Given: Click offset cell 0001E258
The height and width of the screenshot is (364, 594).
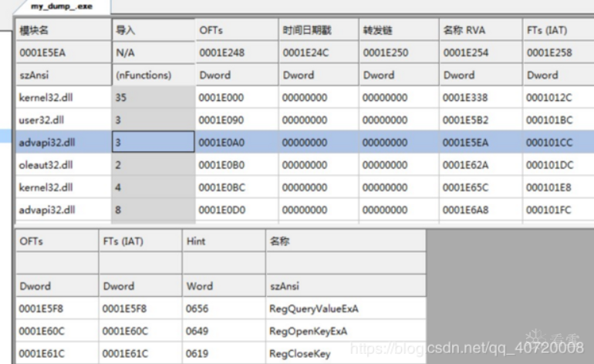Looking at the screenshot, I should (x=559, y=52).
